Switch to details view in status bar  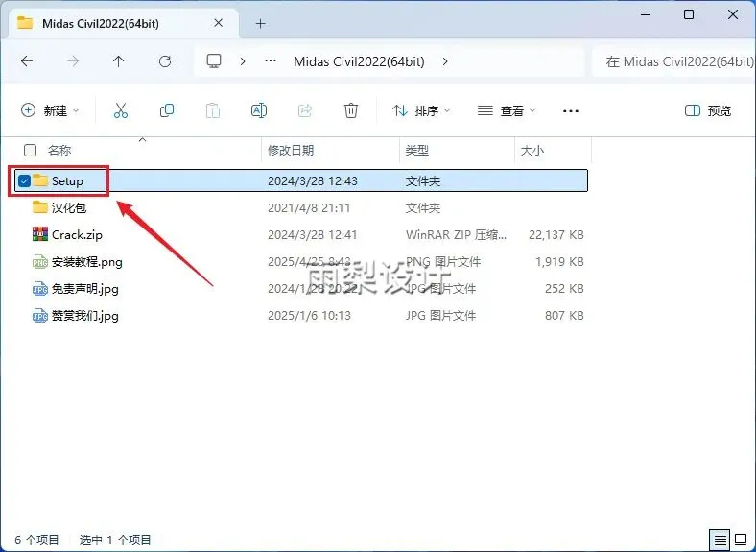(x=720, y=540)
